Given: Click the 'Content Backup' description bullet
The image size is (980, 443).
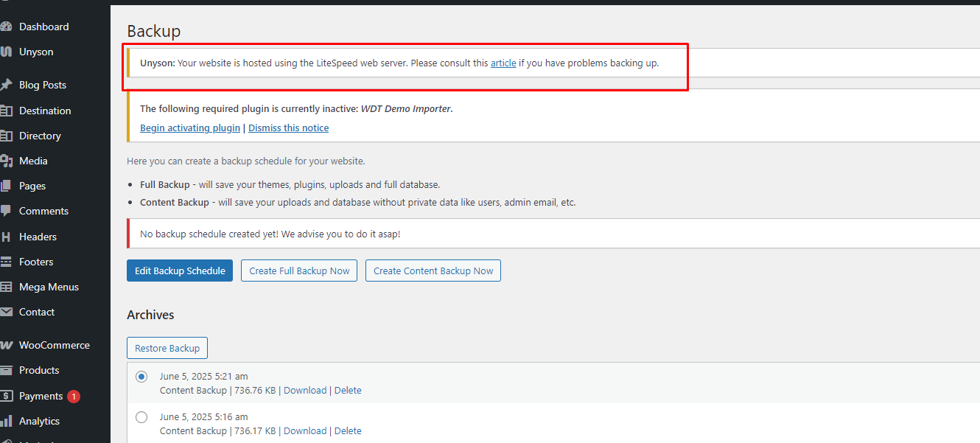Looking at the screenshot, I should [x=357, y=202].
